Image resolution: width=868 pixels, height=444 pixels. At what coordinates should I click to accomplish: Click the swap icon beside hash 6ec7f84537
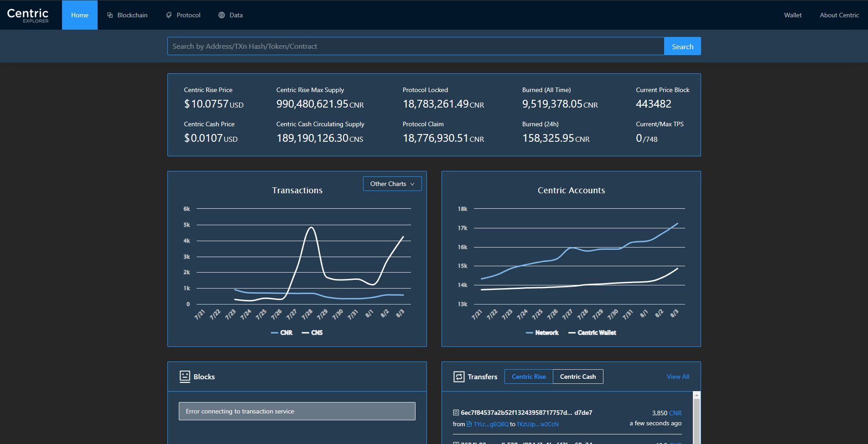point(456,412)
